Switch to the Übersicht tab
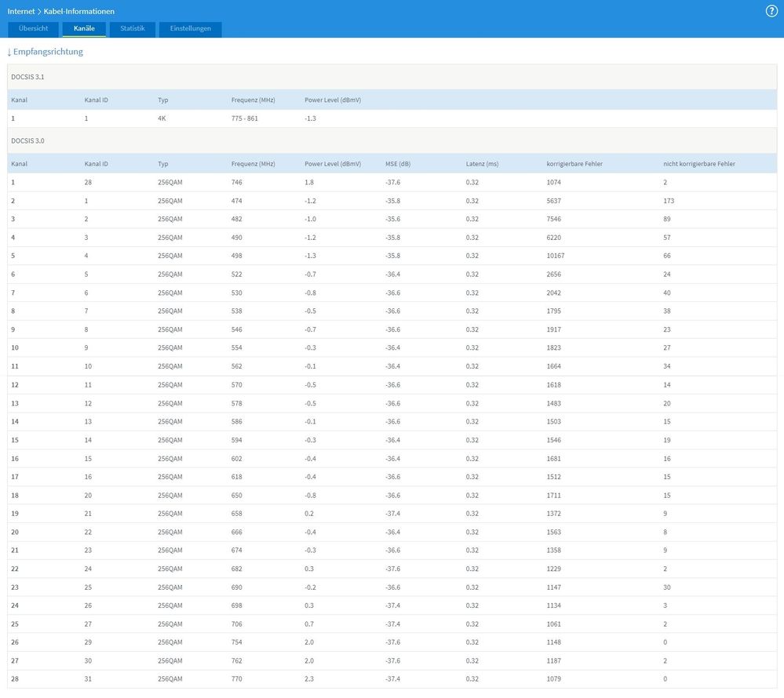The width and height of the screenshot is (784, 698). click(33, 29)
